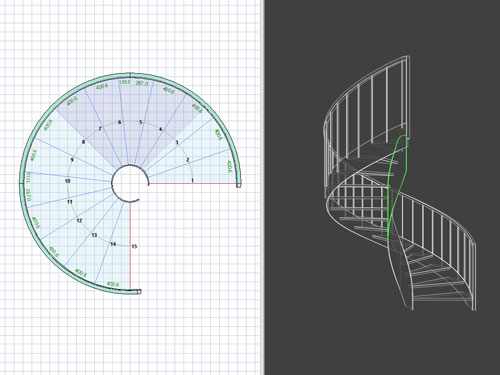This screenshot has width=500, height=375.
Task: Select step number 5 label
Action: point(141,122)
